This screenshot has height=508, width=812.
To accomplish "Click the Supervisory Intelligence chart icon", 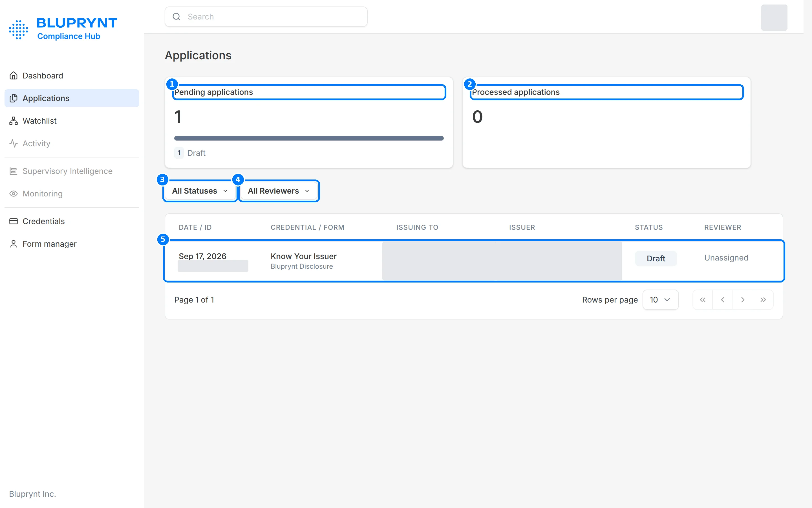I will pos(14,171).
